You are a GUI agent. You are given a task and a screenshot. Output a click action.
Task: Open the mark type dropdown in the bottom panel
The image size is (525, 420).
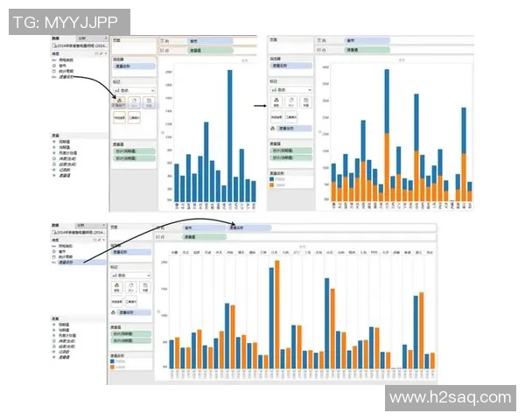coord(131,274)
